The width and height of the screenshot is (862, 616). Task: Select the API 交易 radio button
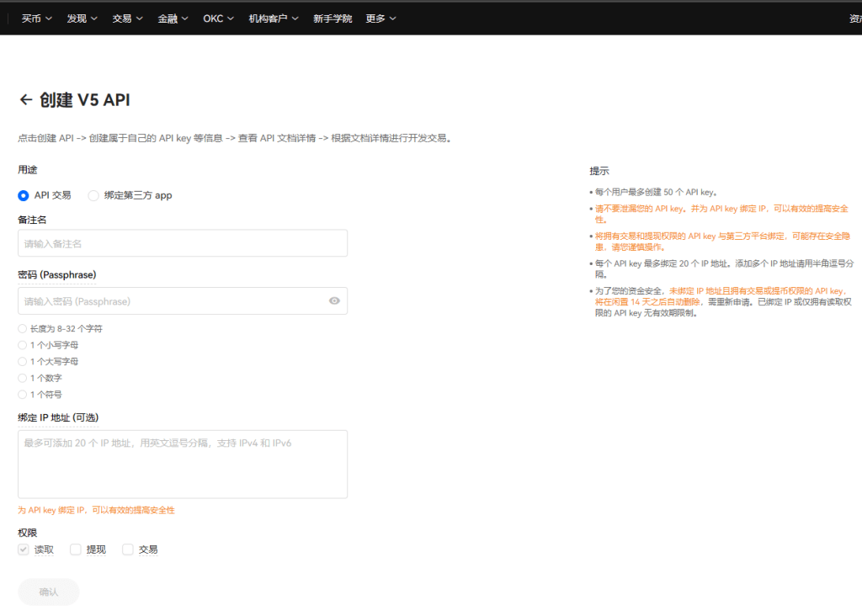coord(24,195)
